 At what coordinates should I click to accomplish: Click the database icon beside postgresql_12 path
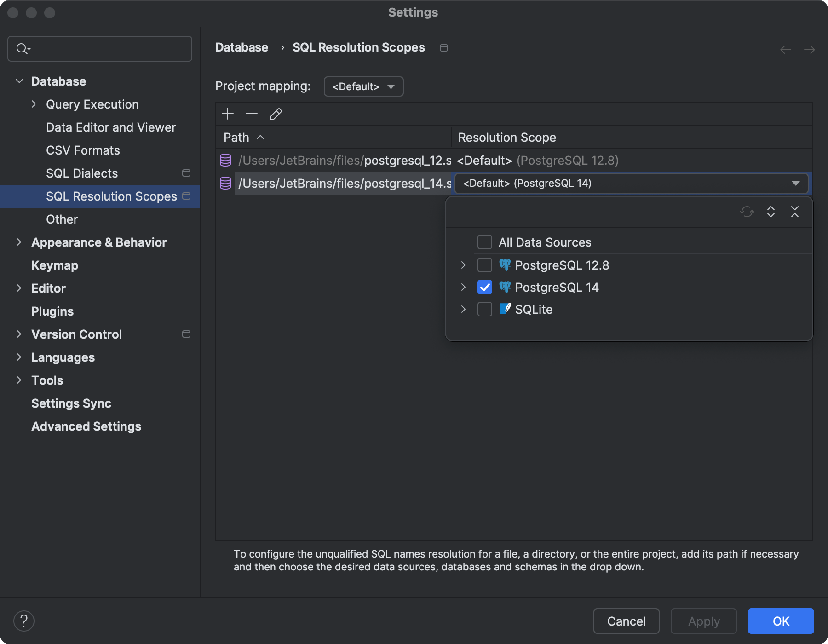click(x=225, y=161)
